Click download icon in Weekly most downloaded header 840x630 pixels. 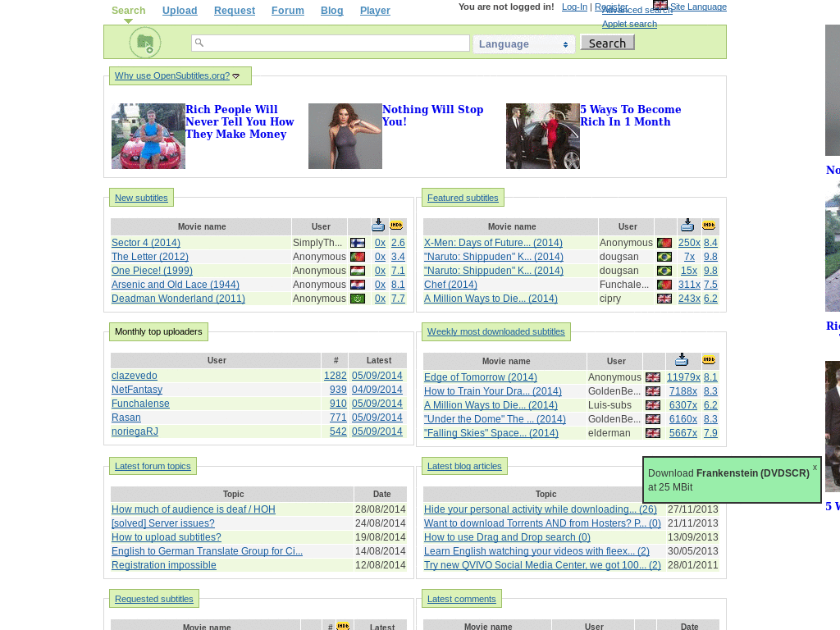[x=682, y=359]
